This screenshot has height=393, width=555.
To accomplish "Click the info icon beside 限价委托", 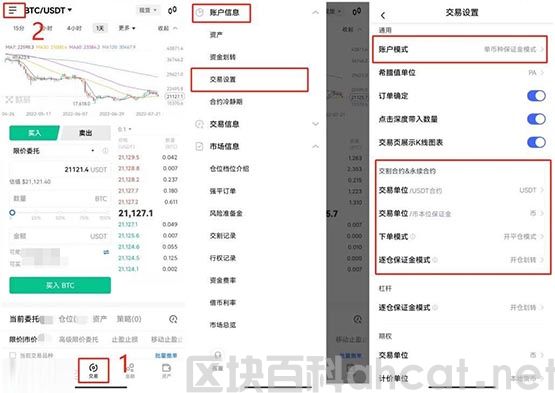I will click(x=105, y=151).
